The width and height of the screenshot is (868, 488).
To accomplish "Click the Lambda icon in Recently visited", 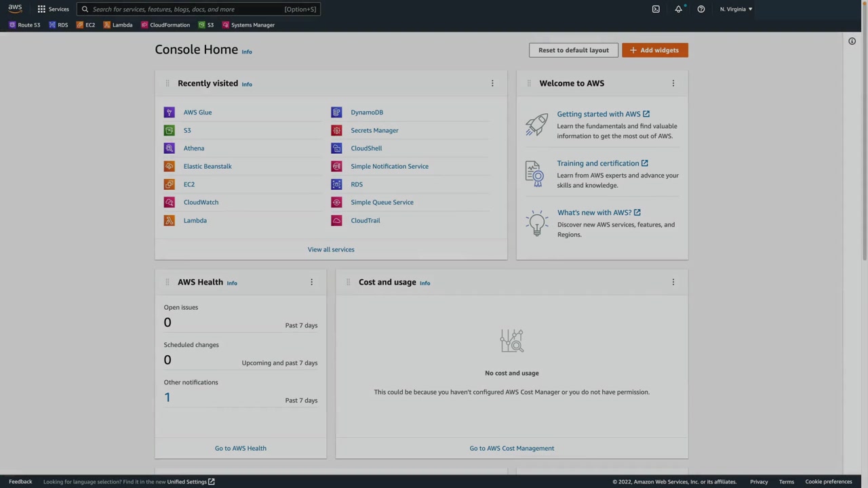I will point(170,220).
